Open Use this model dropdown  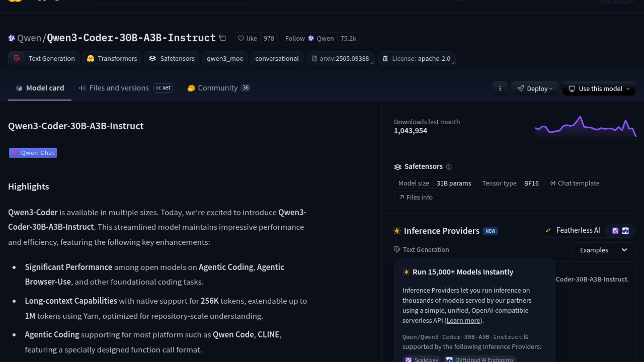pyautogui.click(x=599, y=89)
